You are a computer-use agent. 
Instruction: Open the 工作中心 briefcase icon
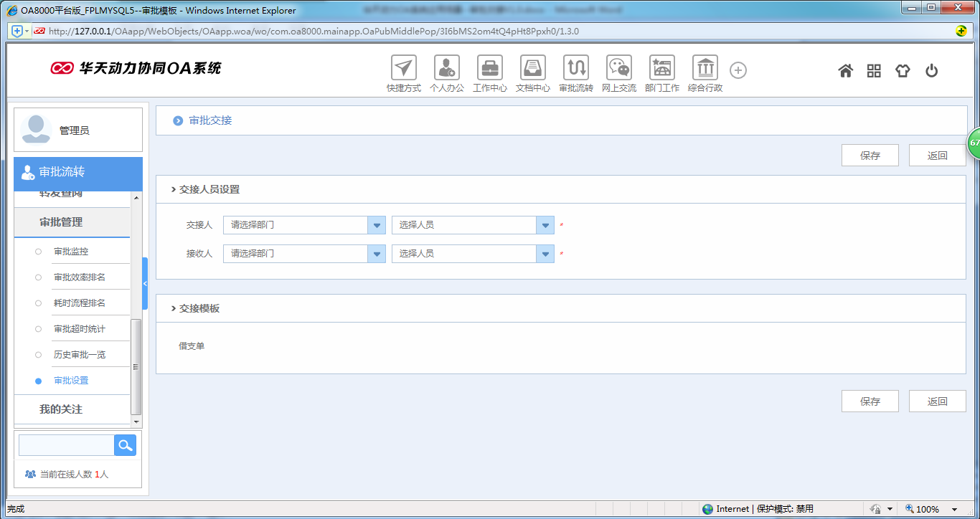pyautogui.click(x=490, y=69)
